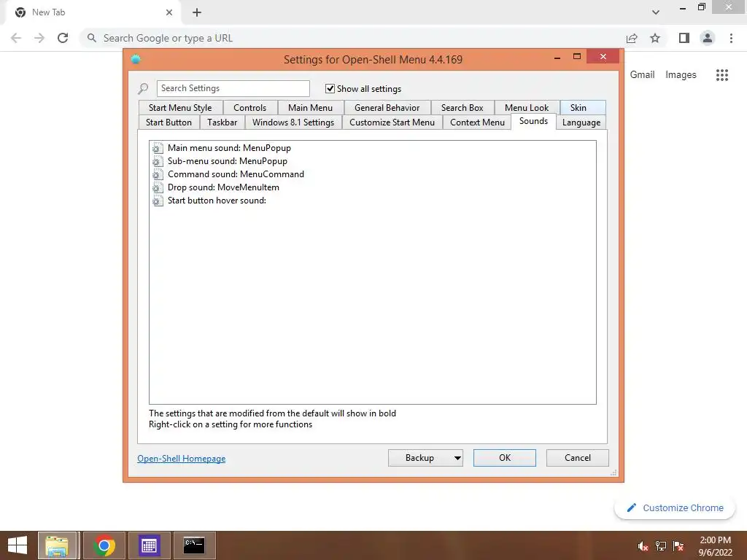Switch to the Start Menu Style tab
Image resolution: width=747 pixels, height=560 pixels.
click(180, 108)
